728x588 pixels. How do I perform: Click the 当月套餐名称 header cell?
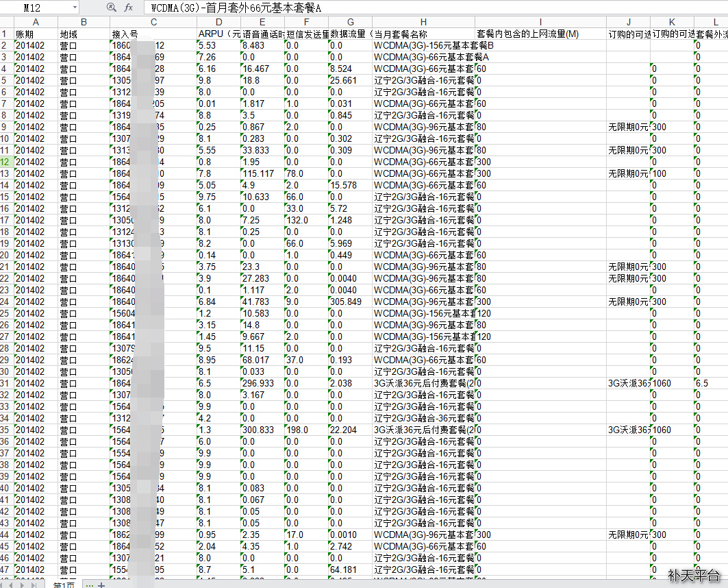click(x=423, y=34)
